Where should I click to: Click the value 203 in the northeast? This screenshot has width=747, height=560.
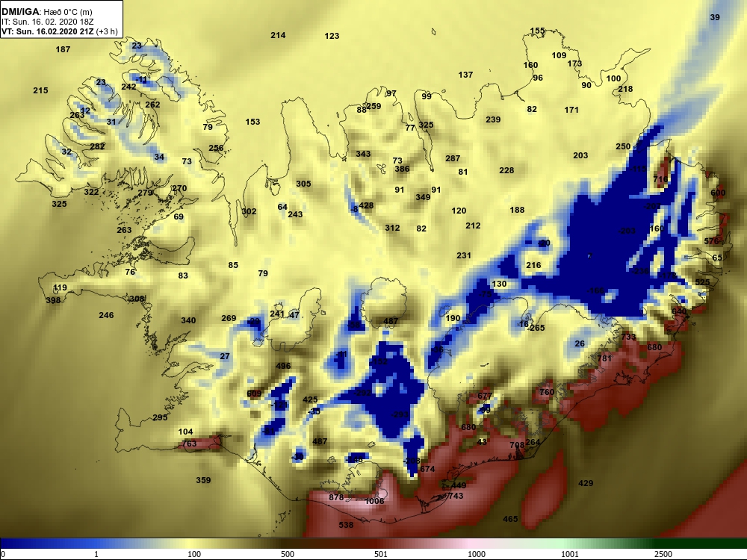coord(580,156)
